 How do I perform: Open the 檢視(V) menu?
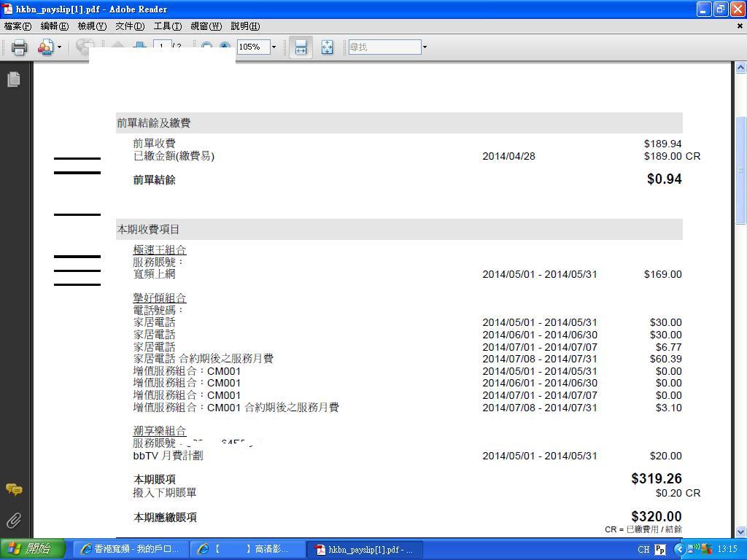[x=92, y=26]
